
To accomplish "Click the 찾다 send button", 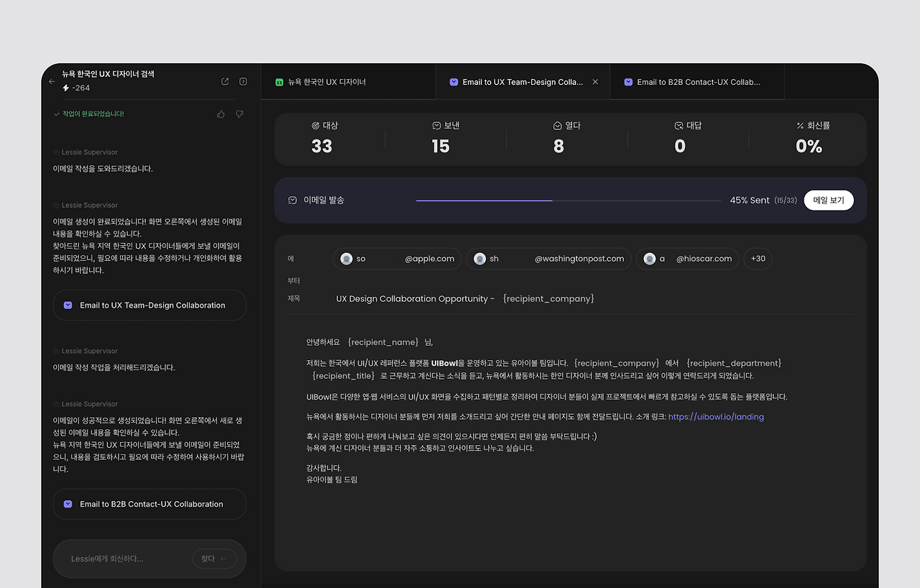I will point(214,559).
